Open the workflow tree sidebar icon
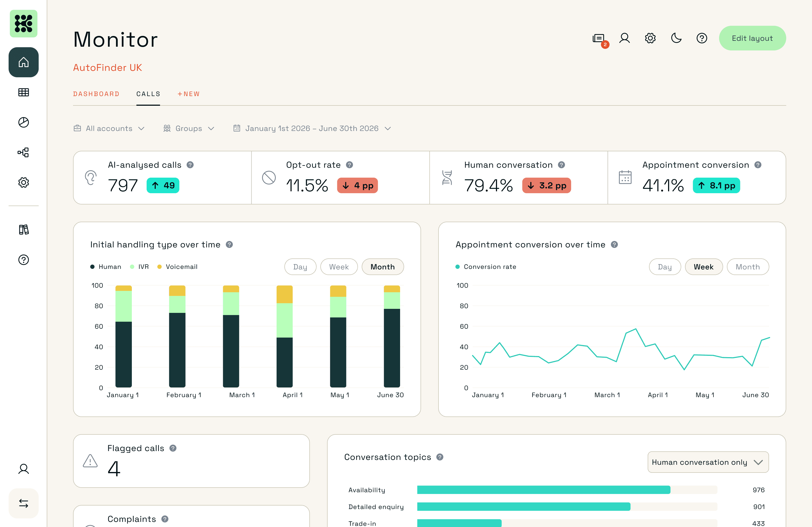This screenshot has height=527, width=812. (x=24, y=152)
